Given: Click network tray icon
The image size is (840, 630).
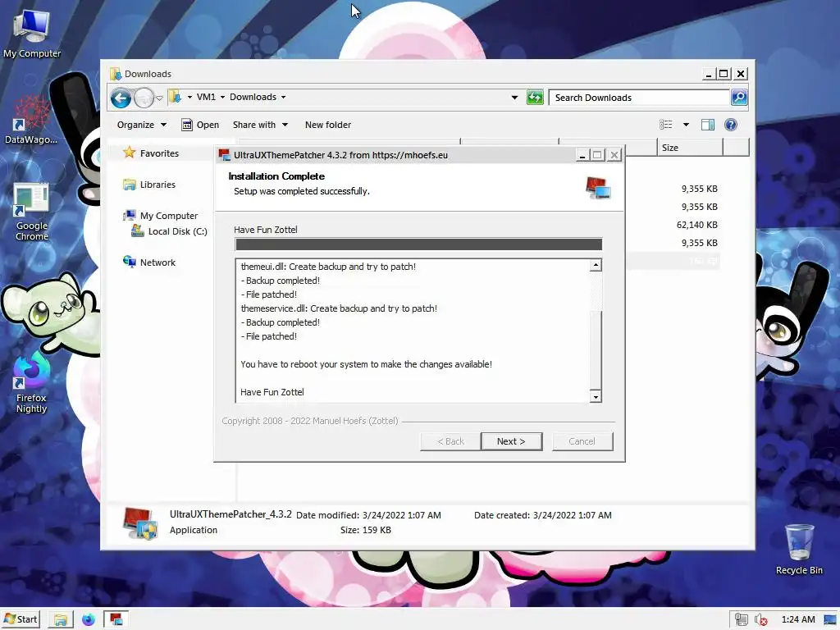Looking at the screenshot, I should point(741,619).
